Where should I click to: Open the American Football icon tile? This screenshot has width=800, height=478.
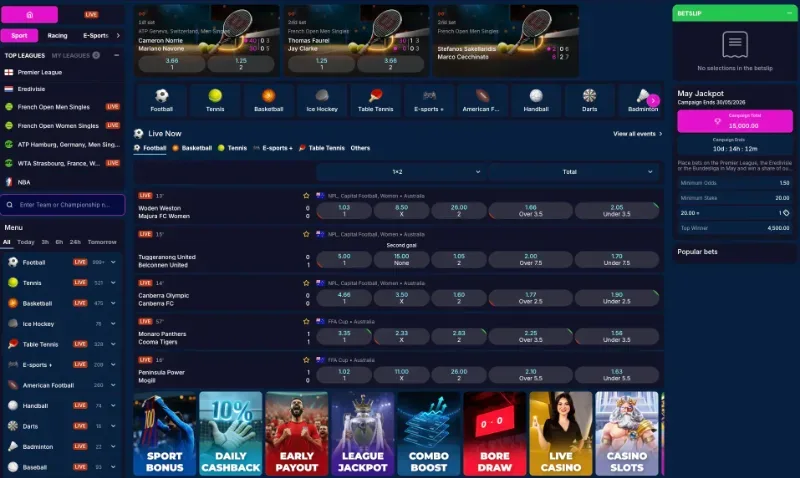tap(482, 100)
